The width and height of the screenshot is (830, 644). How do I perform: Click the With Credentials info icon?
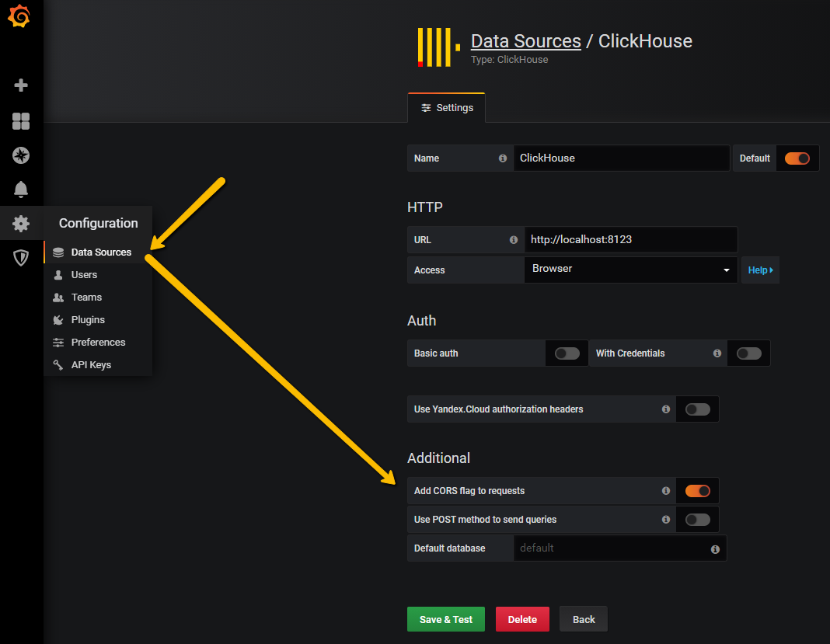[x=717, y=353]
